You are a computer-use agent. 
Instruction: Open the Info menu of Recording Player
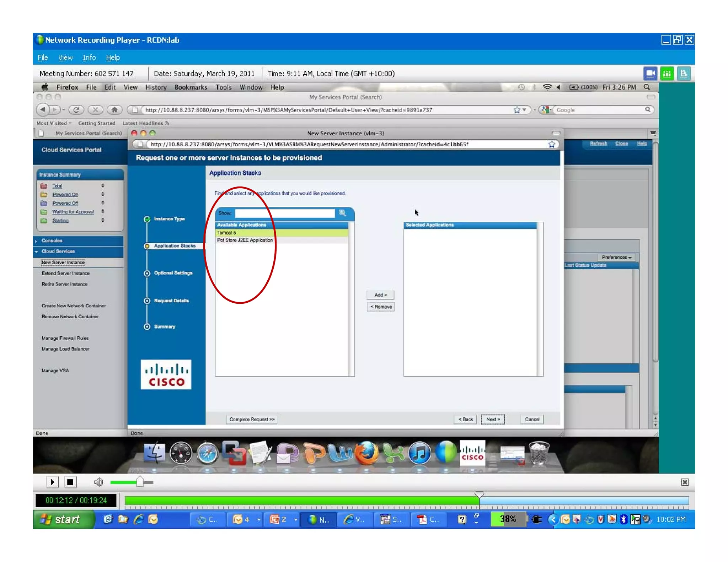[89, 58]
